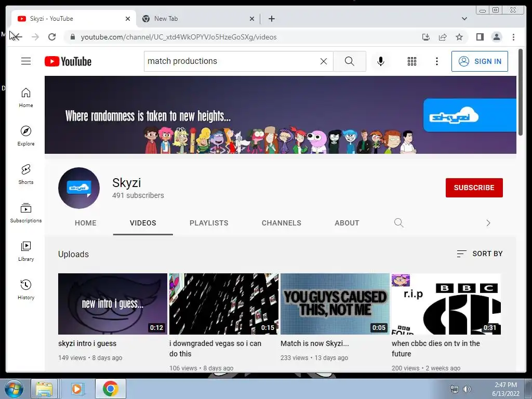Image resolution: width=532 pixels, height=399 pixels.
Task: Open 'i downgraded vegas' video title
Action: click(x=215, y=349)
